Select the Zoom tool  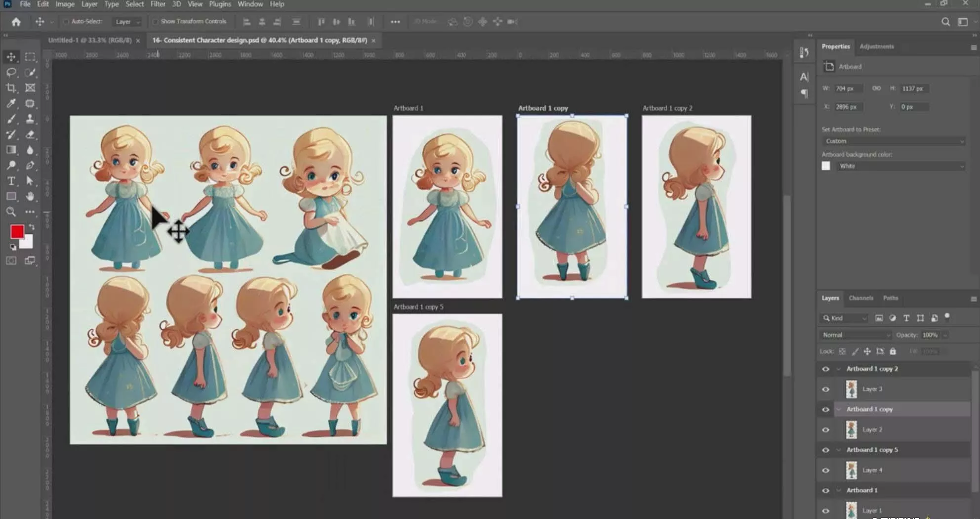click(11, 212)
